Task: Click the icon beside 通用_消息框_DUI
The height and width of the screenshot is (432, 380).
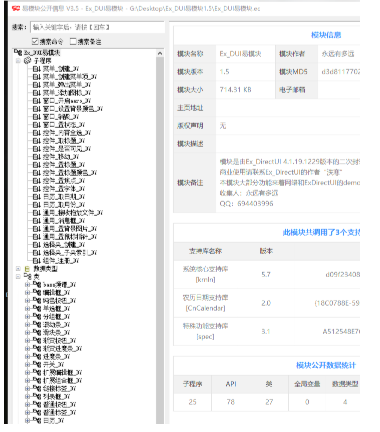Action: click(x=37, y=221)
